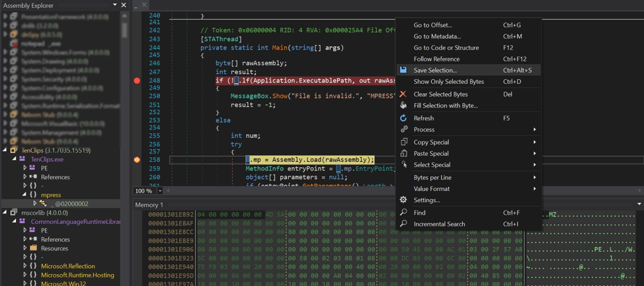
Task: Click the Settings gear icon in context menu
Action: pos(403,200)
